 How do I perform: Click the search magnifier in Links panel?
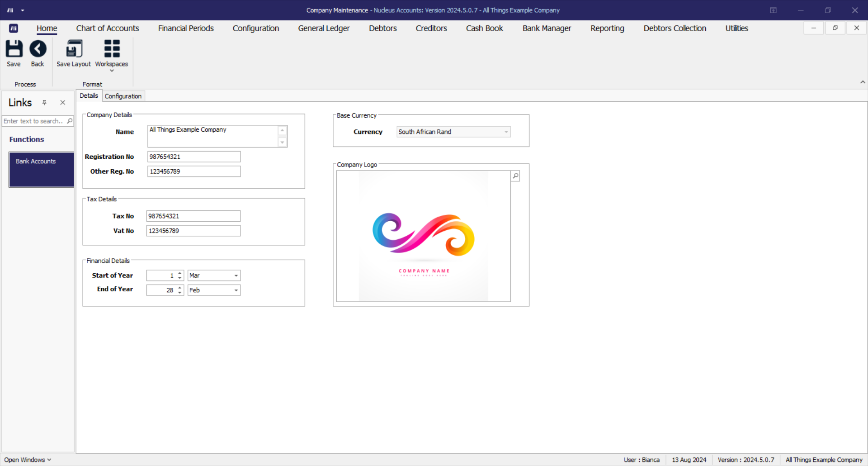pos(70,121)
